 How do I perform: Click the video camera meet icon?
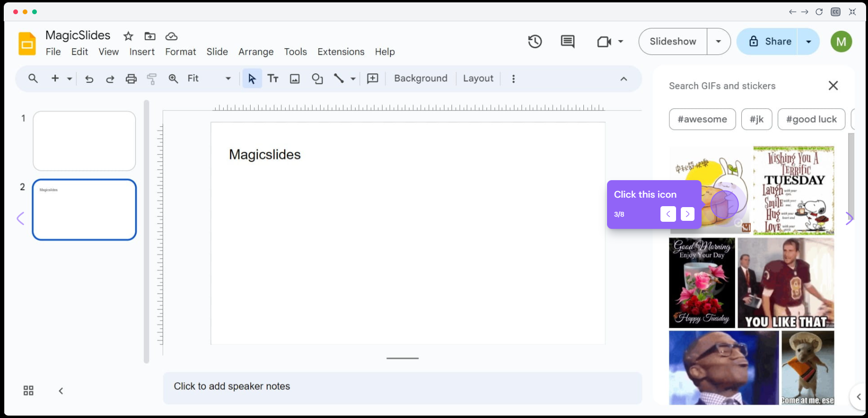click(604, 42)
